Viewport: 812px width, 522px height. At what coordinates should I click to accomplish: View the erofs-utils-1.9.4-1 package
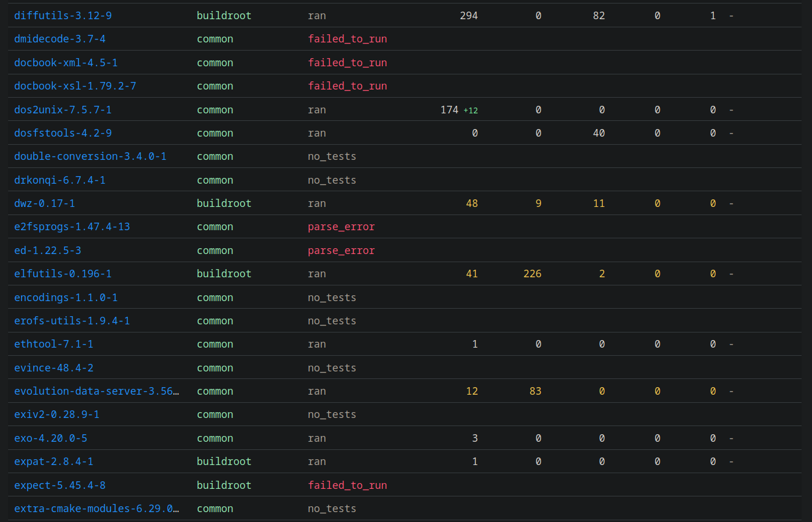pos(72,321)
